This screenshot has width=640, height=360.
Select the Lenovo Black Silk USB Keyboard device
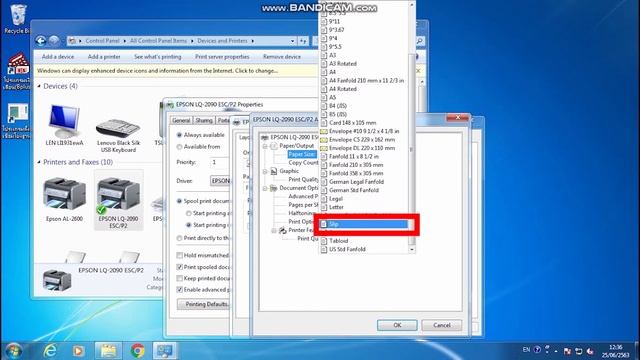[x=118, y=135]
